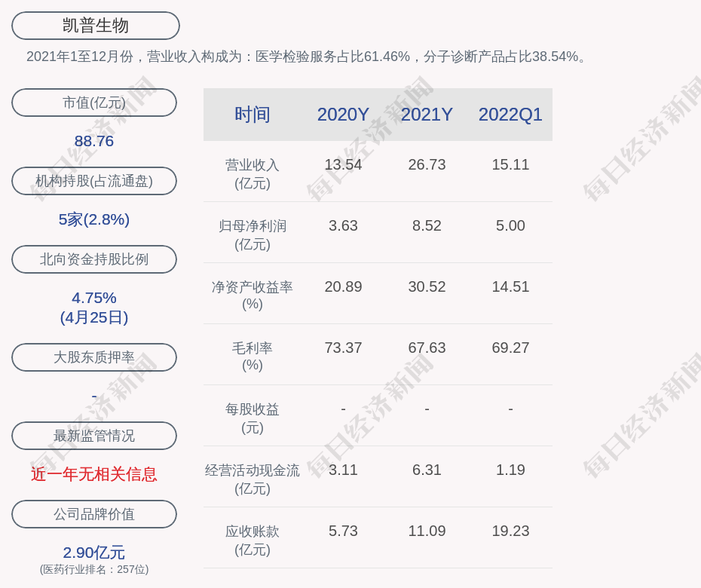The height and width of the screenshot is (588, 701).
Task: Click the 2021Y column header
Action: (427, 115)
